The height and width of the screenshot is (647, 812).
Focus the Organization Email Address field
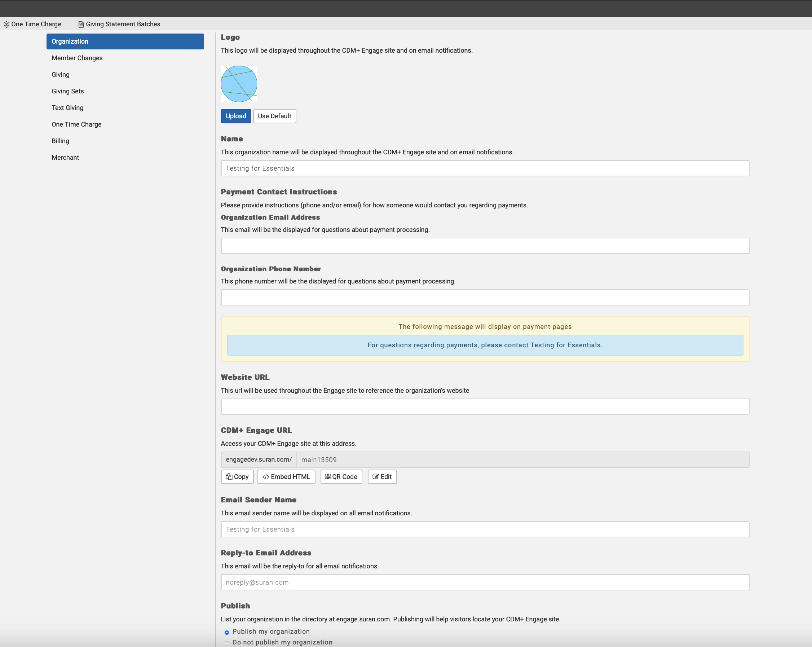point(485,246)
